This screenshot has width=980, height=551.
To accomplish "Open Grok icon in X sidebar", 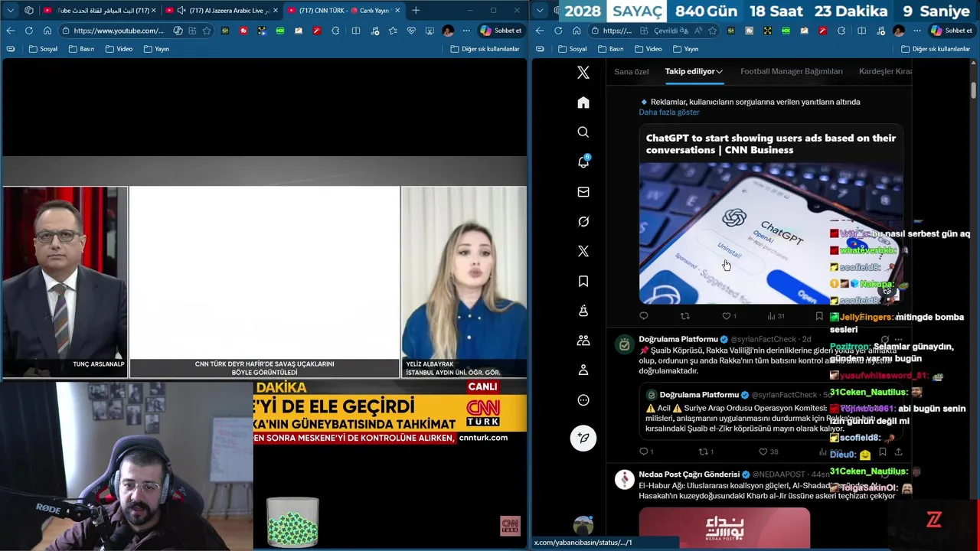I will [x=583, y=222].
